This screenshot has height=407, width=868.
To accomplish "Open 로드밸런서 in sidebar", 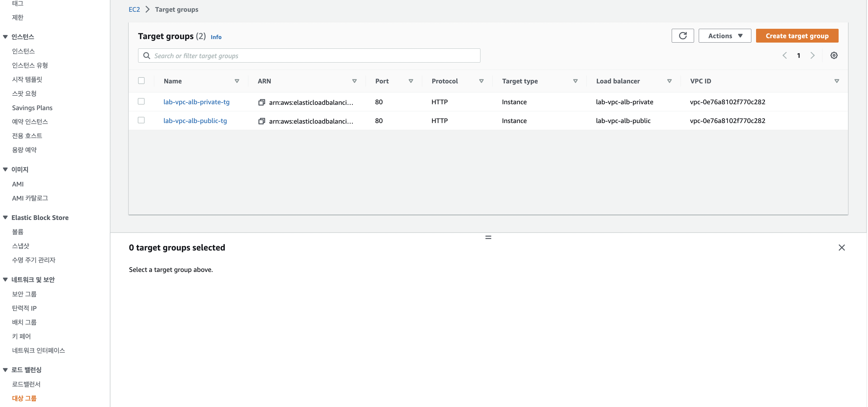I will point(26,384).
